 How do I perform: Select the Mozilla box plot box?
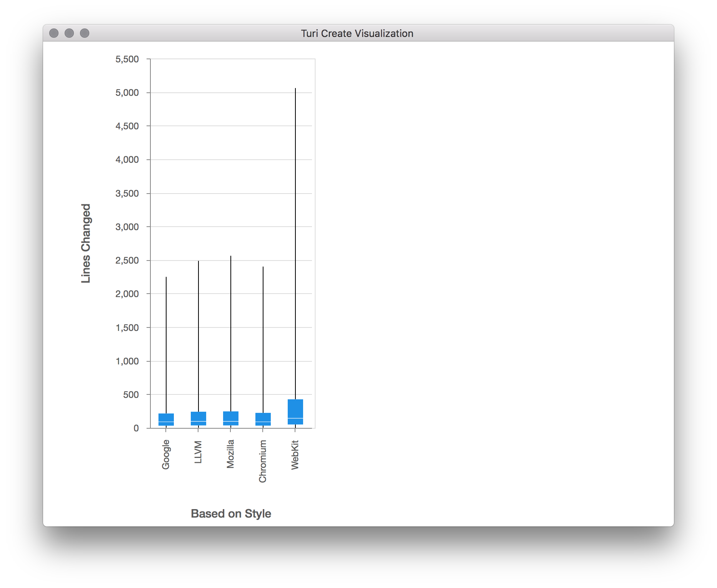231,418
